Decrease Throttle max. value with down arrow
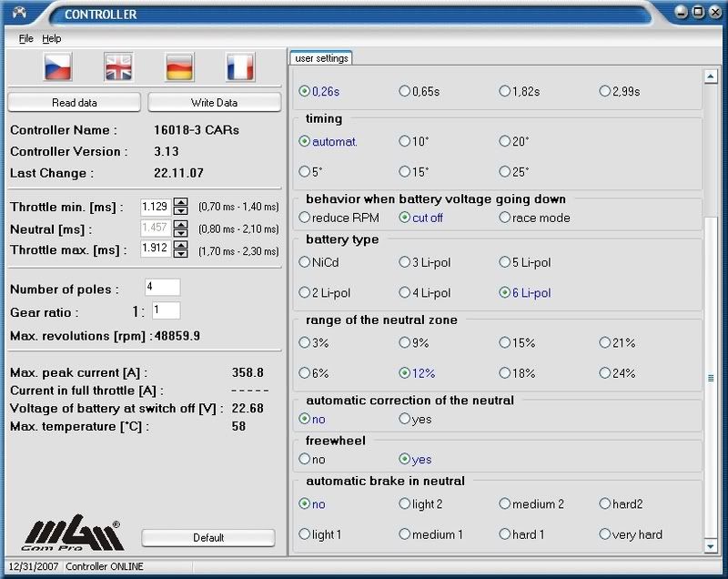Image resolution: width=728 pixels, height=579 pixels. (180, 252)
